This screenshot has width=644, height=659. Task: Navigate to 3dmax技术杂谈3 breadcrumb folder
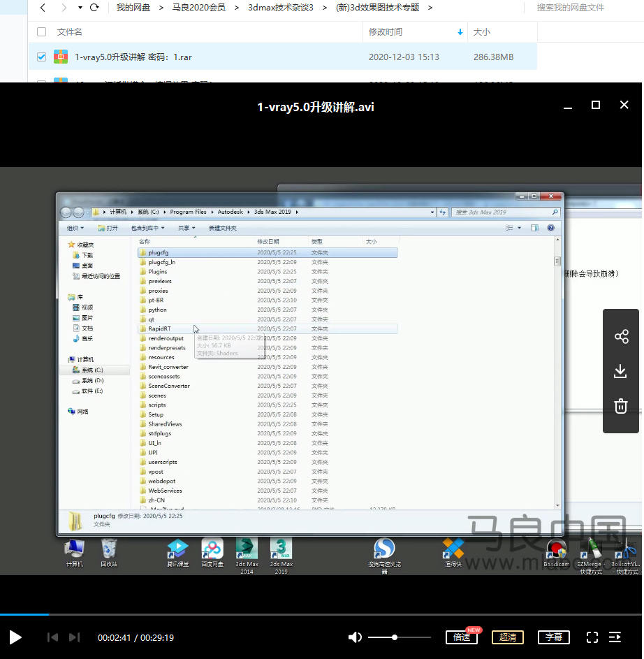tap(281, 8)
